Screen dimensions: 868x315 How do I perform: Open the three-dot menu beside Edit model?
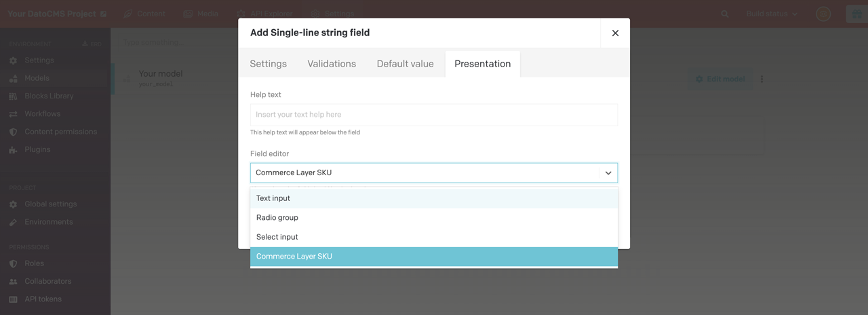[762, 79]
